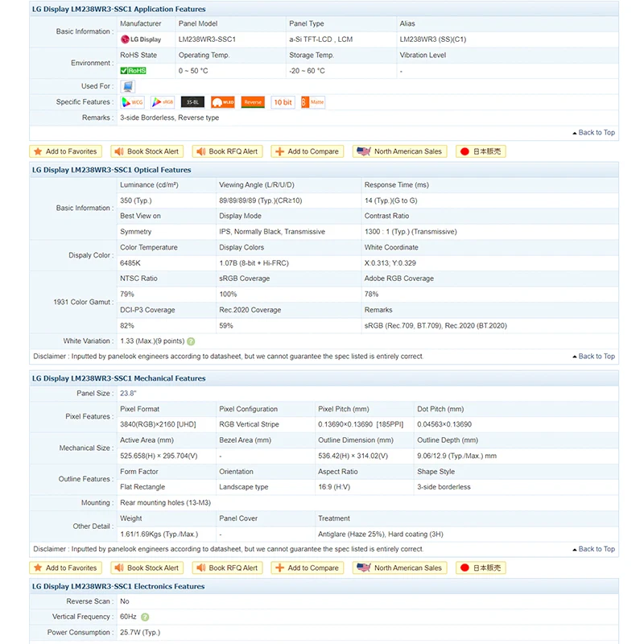The width and height of the screenshot is (644, 644).
Task: Click white coordinate 'X:0.313; Y:0.329'
Action: [390, 263]
